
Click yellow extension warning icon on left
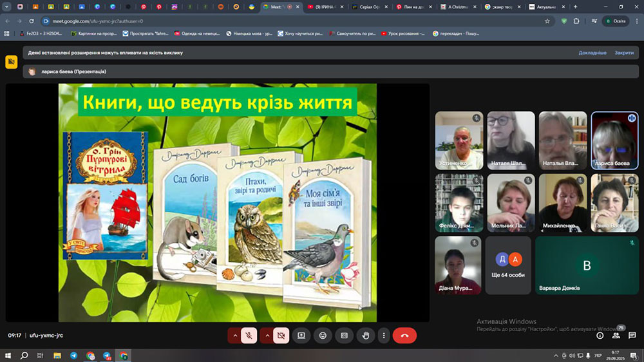pyautogui.click(x=12, y=62)
